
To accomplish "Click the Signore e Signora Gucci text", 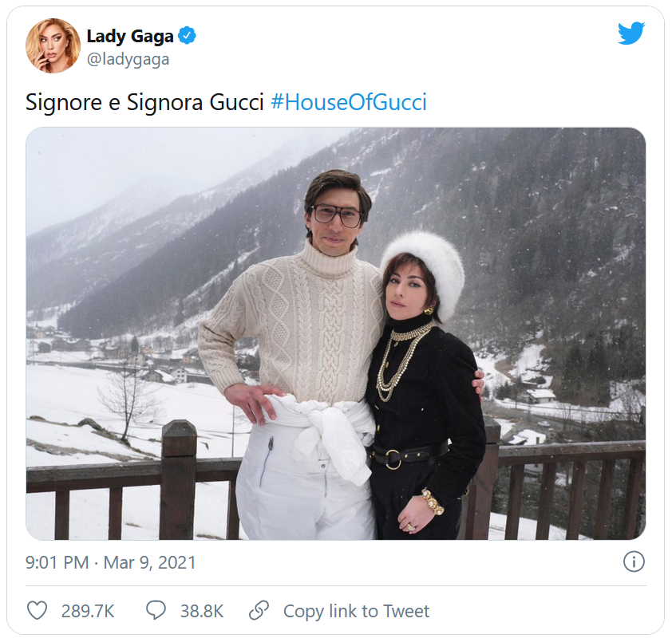I will click(144, 103).
